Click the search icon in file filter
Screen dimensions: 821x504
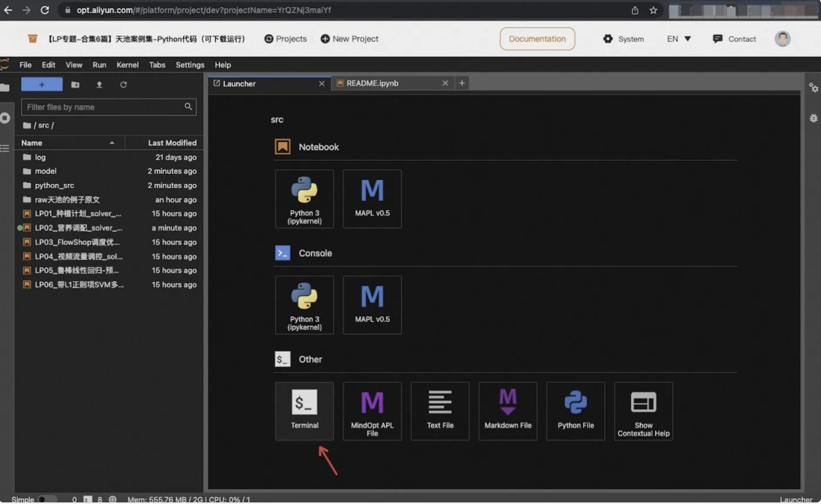pos(188,107)
